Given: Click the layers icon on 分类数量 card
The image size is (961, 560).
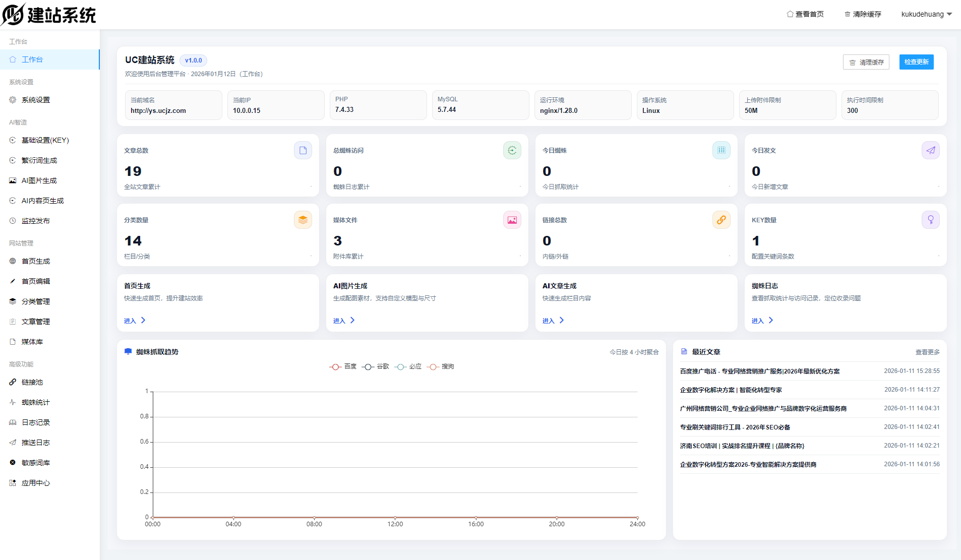Looking at the screenshot, I should coord(303,220).
